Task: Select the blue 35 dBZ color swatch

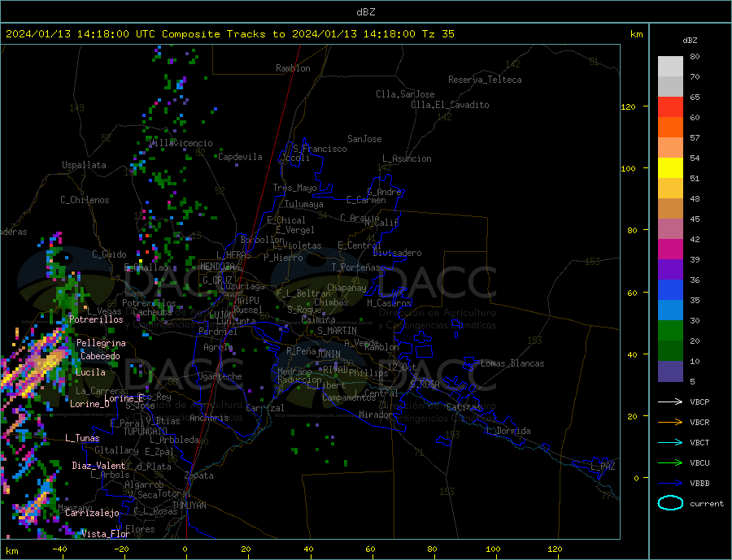Action: (670, 290)
